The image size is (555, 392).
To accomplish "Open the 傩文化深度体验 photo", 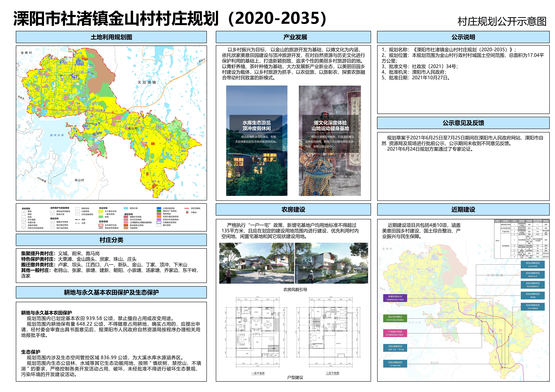I will point(330,141).
